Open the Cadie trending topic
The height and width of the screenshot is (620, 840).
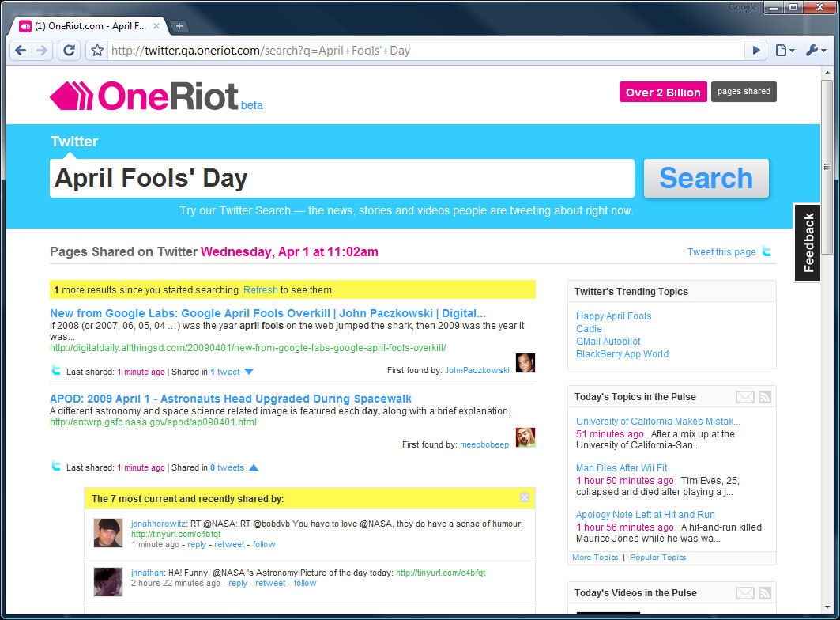pyautogui.click(x=589, y=329)
